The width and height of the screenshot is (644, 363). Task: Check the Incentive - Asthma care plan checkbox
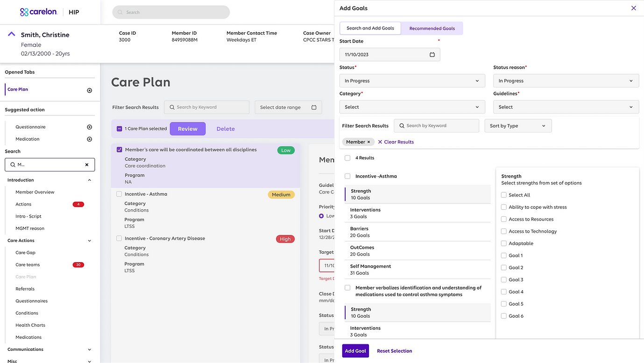pyautogui.click(x=119, y=194)
